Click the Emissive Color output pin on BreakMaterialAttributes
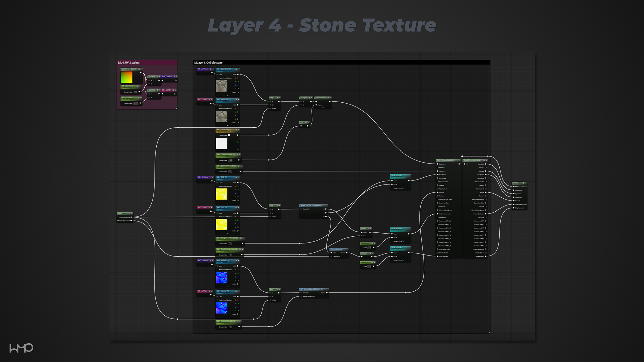The image size is (644, 362). pyautogui.click(x=486, y=182)
